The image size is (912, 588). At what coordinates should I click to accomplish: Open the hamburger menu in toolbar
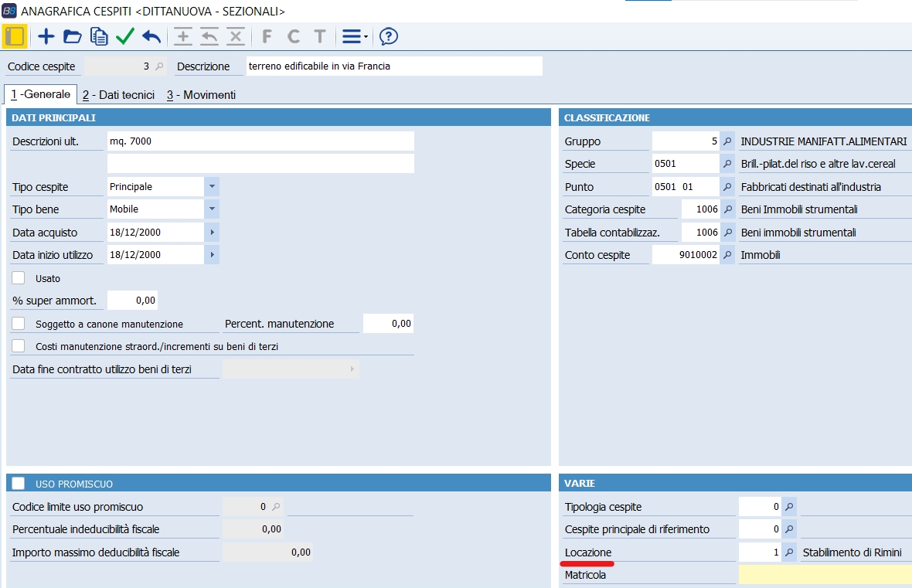(x=355, y=36)
